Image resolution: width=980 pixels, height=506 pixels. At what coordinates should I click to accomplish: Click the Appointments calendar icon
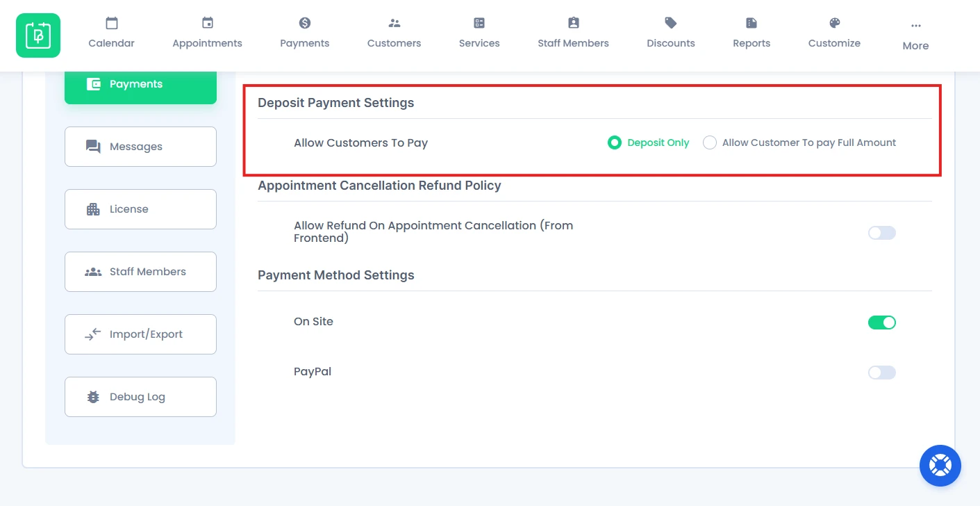point(208,23)
